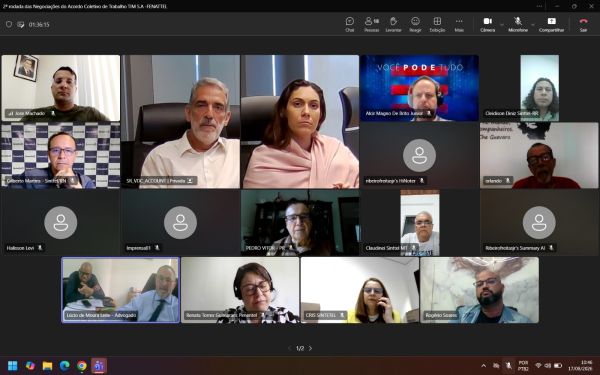600x375 pixels.
Task: Click the POR PTB2 language indicator
Action: click(523, 365)
